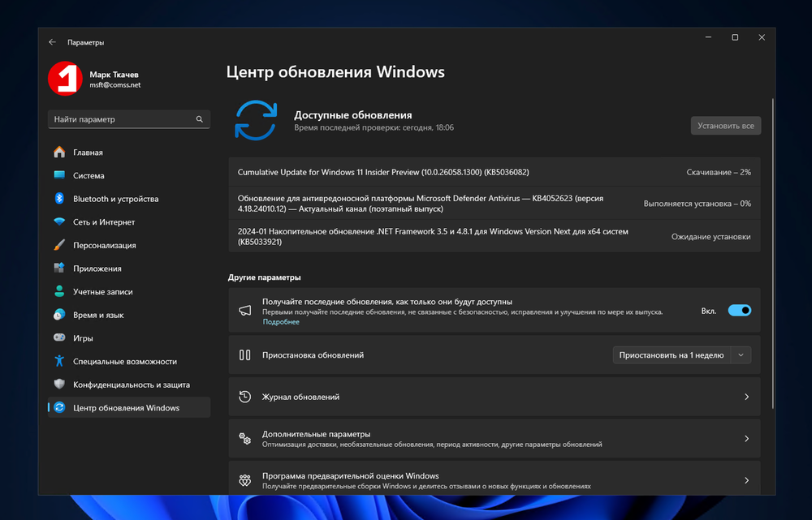This screenshot has width=812, height=520.
Task: Click the Главная home icon
Action: pyautogui.click(x=59, y=153)
